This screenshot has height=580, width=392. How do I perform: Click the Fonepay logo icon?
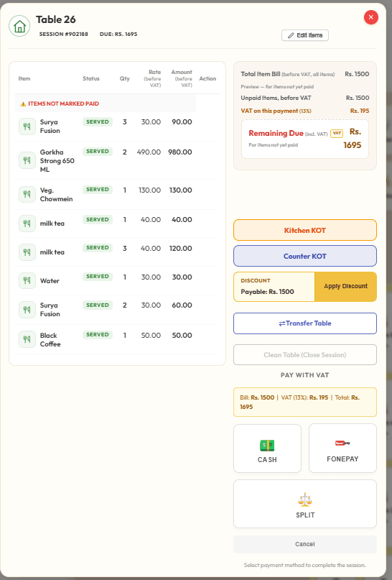[342, 443]
